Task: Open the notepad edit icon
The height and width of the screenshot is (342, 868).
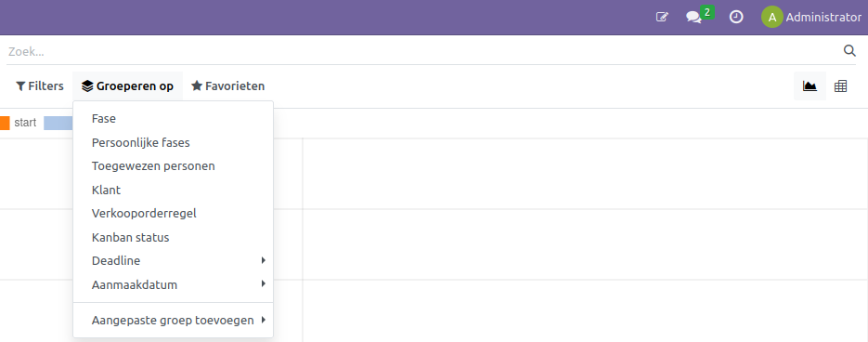Action: tap(662, 17)
